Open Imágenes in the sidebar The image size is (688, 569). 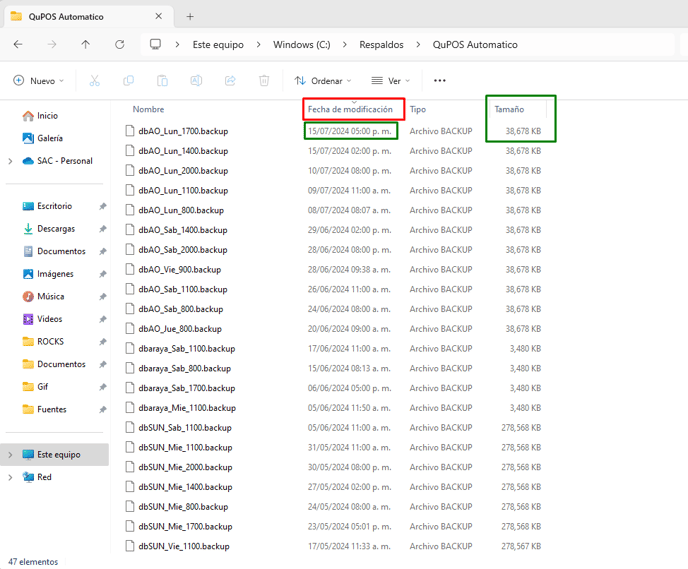click(48, 274)
